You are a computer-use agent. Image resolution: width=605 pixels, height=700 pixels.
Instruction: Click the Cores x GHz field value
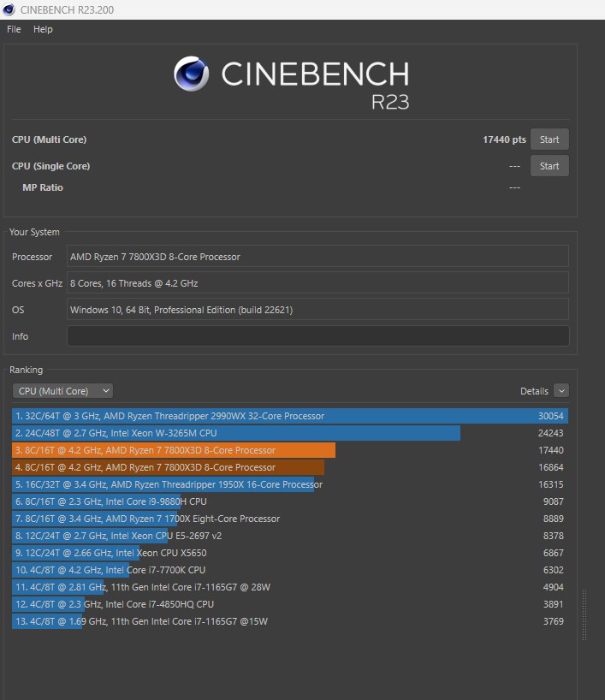click(x=318, y=283)
